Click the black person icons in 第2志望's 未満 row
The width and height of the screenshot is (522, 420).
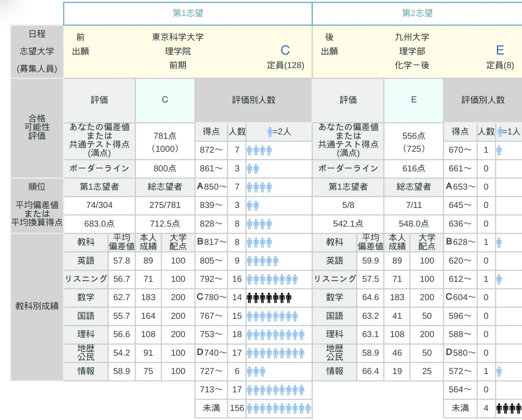click(x=509, y=408)
